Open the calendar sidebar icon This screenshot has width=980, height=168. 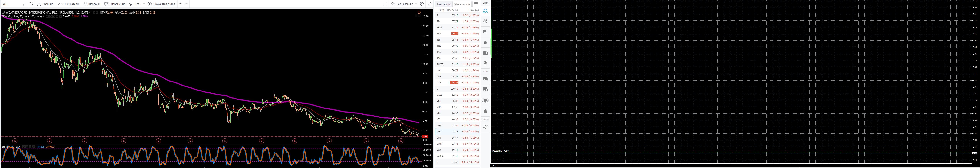485,53
